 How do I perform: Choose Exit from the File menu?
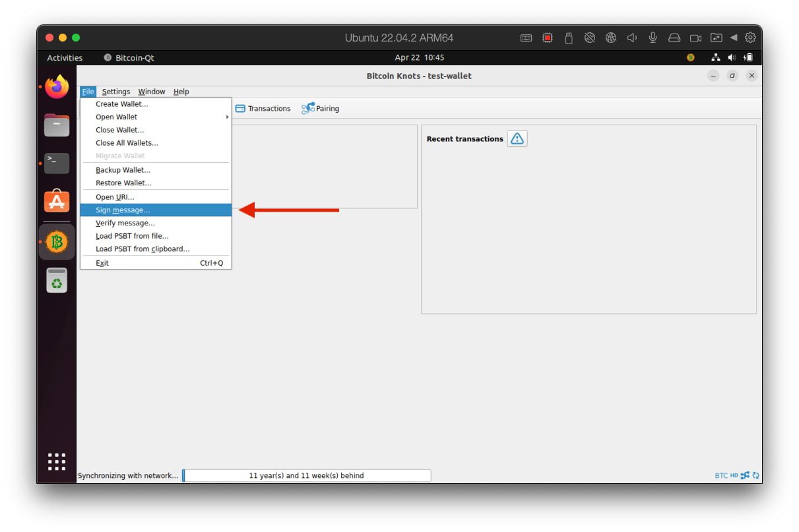pyautogui.click(x=156, y=263)
